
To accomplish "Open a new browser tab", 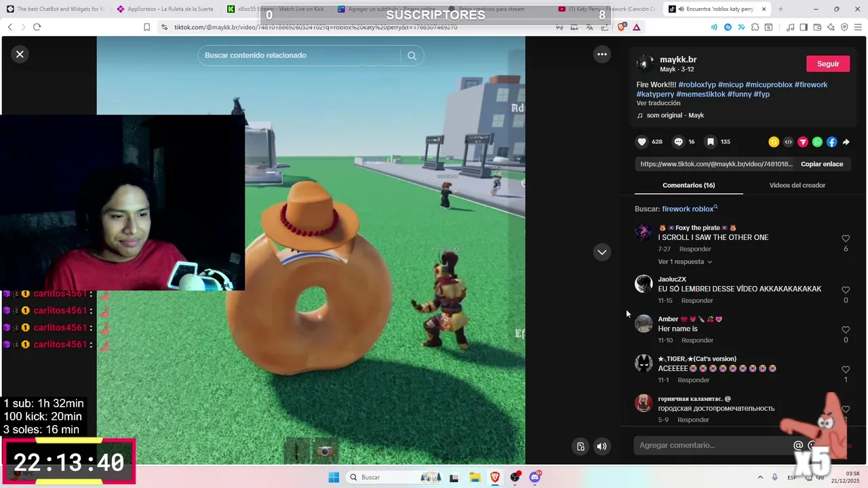I will coord(781,9).
